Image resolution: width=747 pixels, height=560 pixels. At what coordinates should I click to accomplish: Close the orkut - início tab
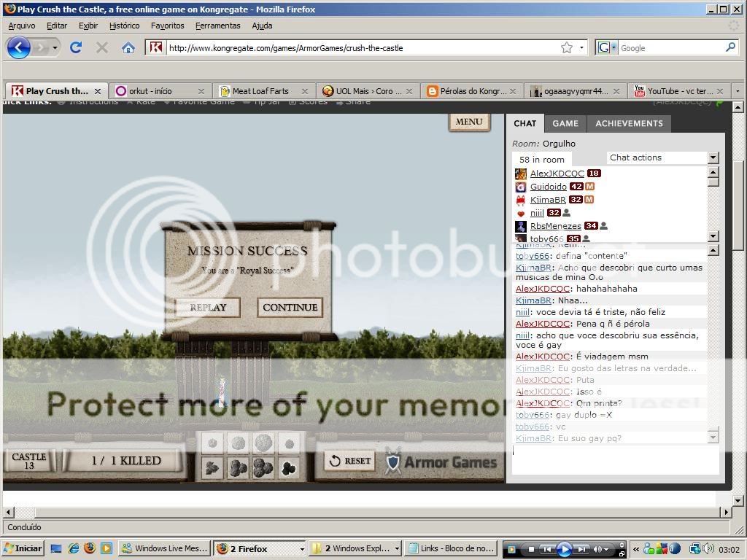[x=204, y=91]
